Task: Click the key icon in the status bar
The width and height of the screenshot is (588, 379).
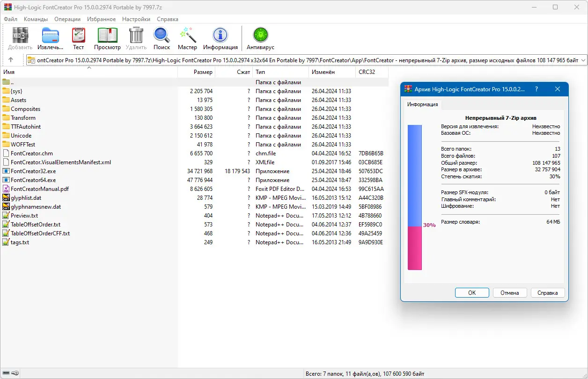Action: coord(14,373)
